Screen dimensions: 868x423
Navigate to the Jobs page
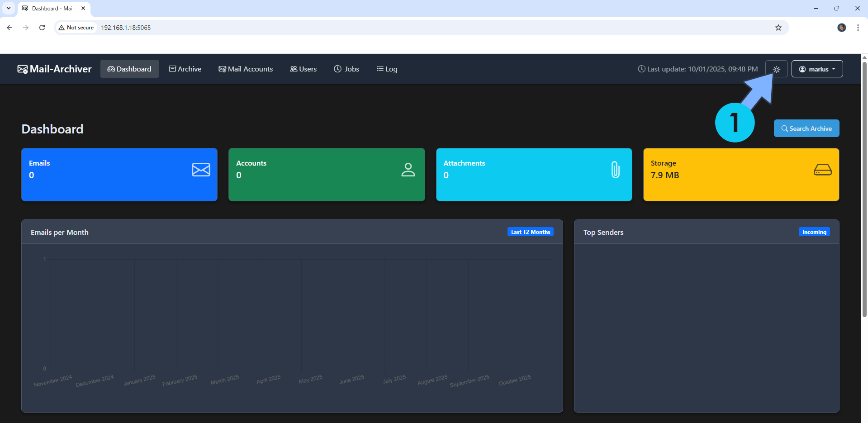pyautogui.click(x=346, y=69)
